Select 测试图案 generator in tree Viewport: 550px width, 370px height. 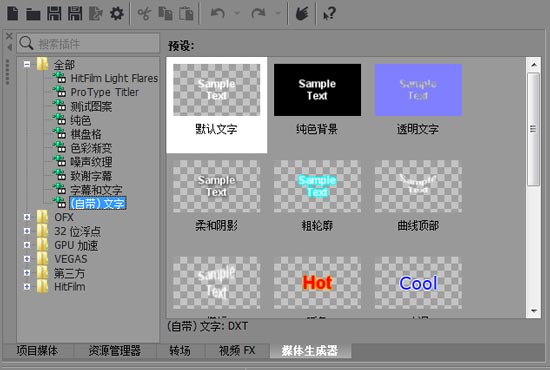click(91, 106)
